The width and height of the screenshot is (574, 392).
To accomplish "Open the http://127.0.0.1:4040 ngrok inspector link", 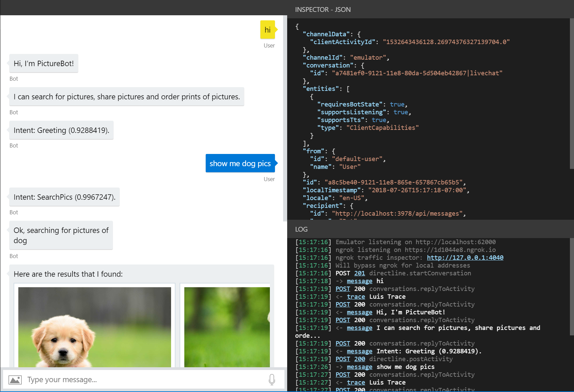I will tap(465, 258).
